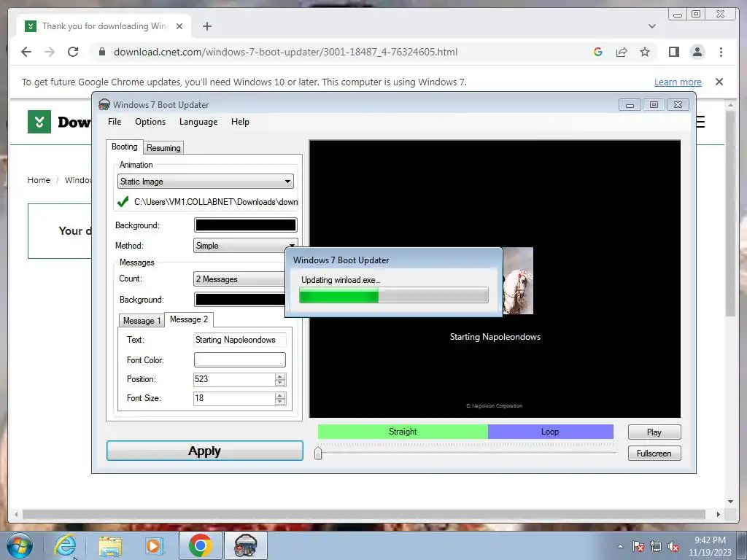Toggle the Chrome side panel icon
The image size is (747, 560).
coord(673,52)
